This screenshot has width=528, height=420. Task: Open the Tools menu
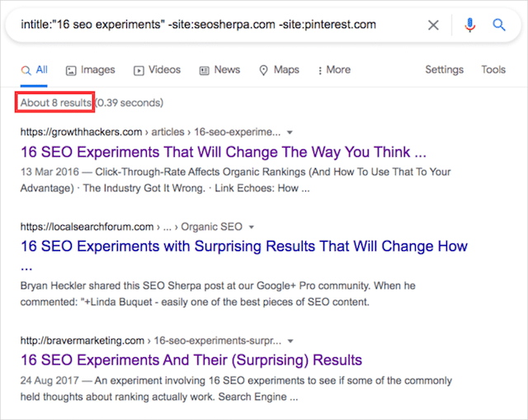tap(493, 69)
